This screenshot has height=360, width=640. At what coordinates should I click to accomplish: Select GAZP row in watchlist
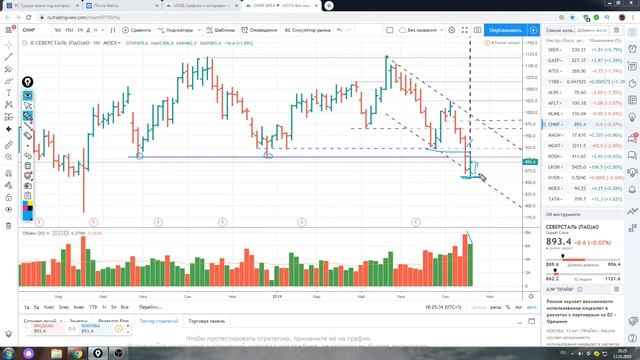click(x=584, y=60)
